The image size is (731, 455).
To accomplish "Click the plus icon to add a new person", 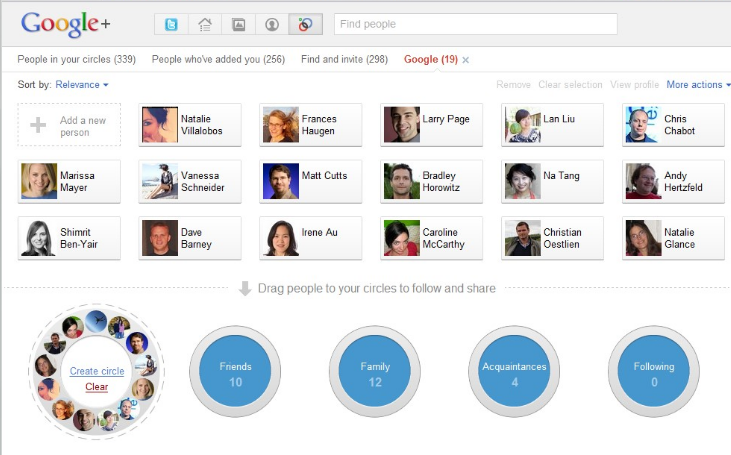I will point(39,125).
